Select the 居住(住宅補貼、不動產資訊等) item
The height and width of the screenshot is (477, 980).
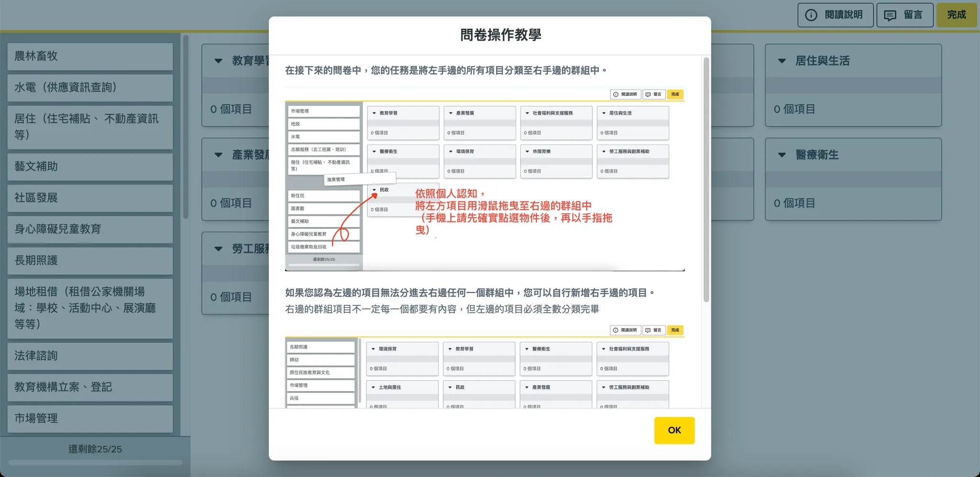tap(90, 127)
